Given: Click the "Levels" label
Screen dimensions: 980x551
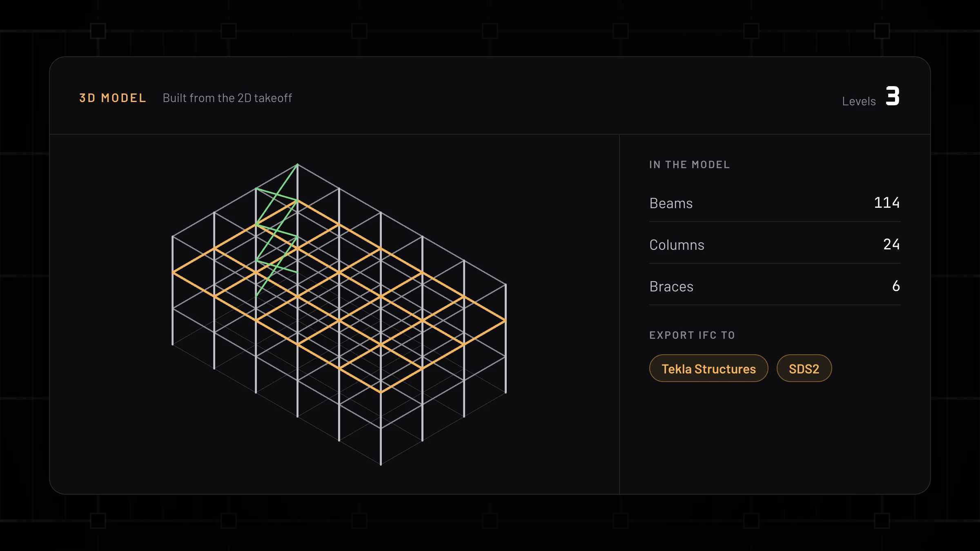Looking at the screenshot, I should pos(859,101).
